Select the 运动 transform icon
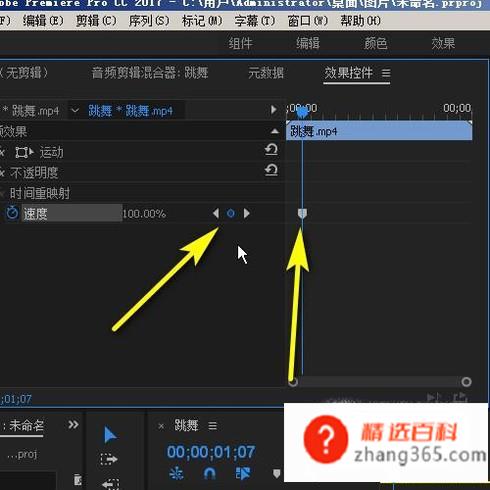The width and height of the screenshot is (490, 490). (x=24, y=153)
